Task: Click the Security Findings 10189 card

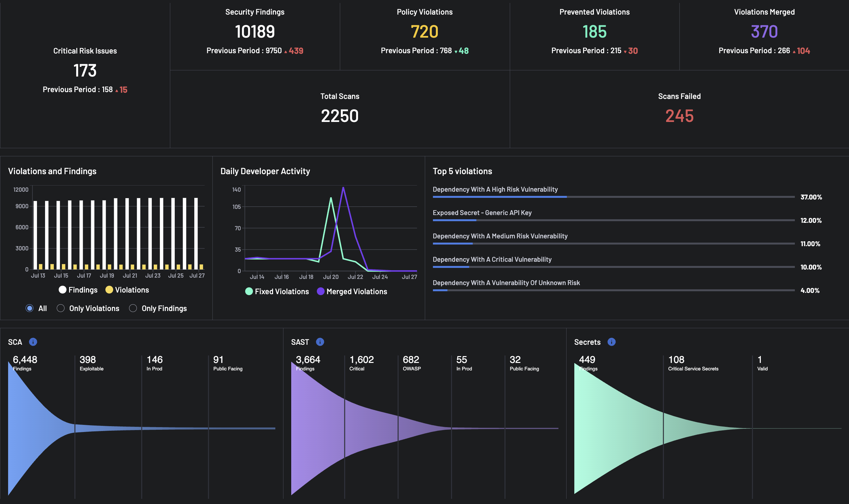Action: [255, 36]
